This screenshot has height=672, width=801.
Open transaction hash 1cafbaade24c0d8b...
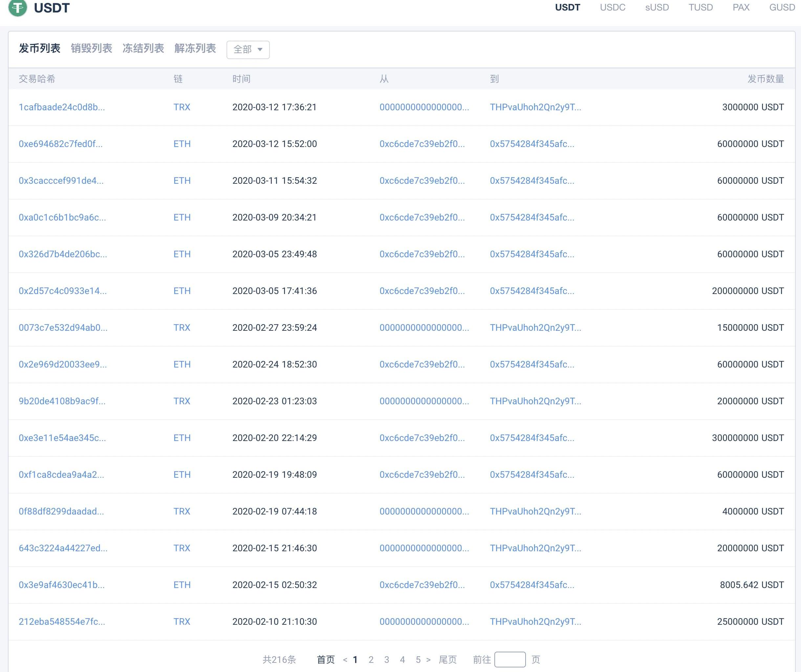61,107
